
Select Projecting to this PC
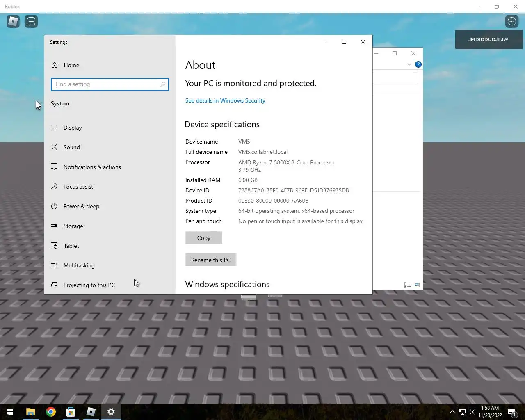(x=110, y=285)
